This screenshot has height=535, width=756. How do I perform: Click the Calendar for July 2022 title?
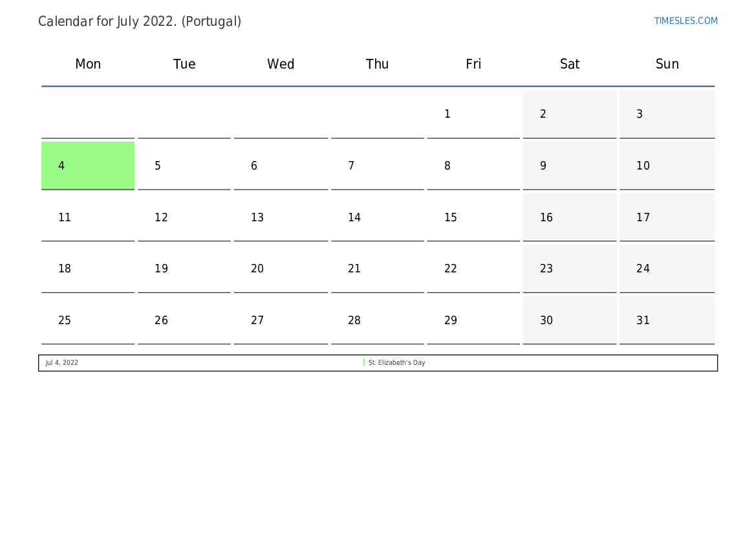[x=140, y=21]
